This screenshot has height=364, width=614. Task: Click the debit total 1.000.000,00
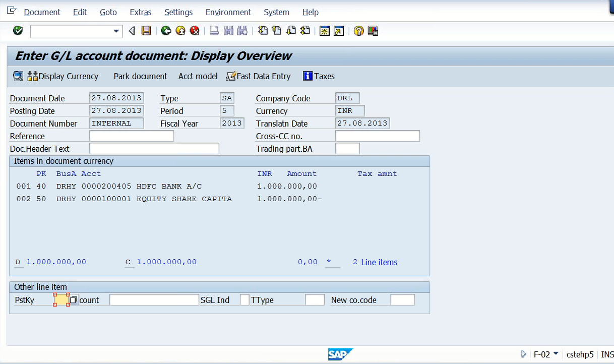(x=56, y=262)
